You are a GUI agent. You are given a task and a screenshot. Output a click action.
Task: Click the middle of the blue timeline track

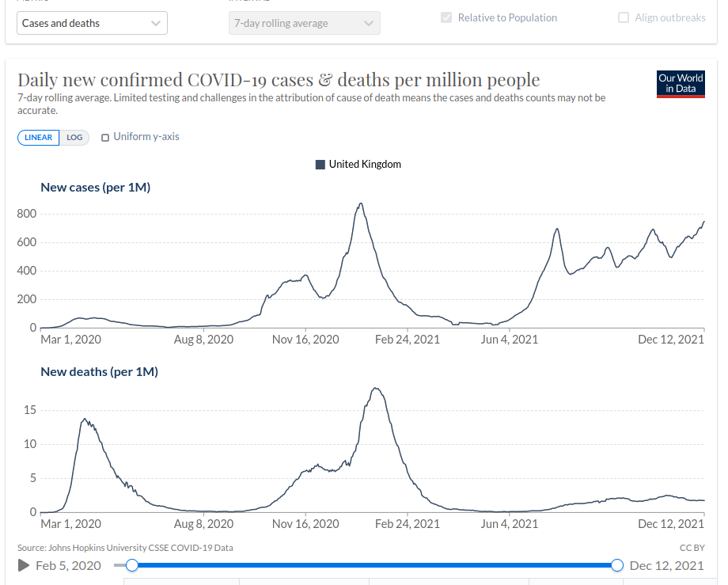pos(375,565)
